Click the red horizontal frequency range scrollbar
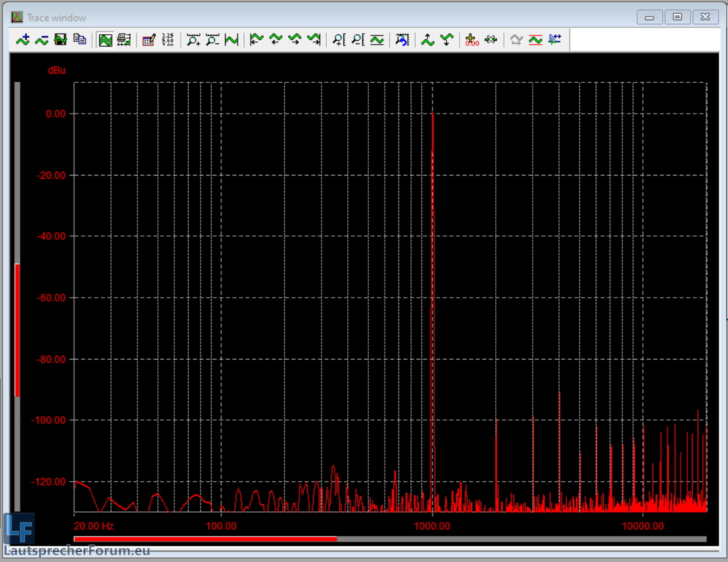This screenshot has height=562, width=728. 205,539
